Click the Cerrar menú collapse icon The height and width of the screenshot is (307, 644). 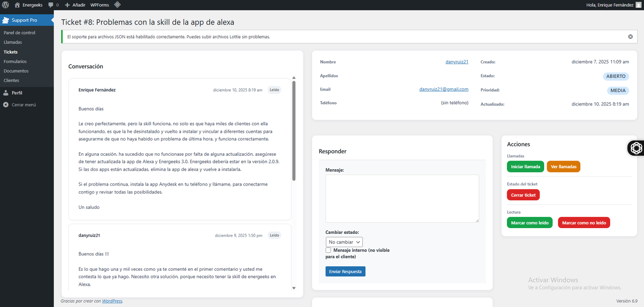click(6, 105)
